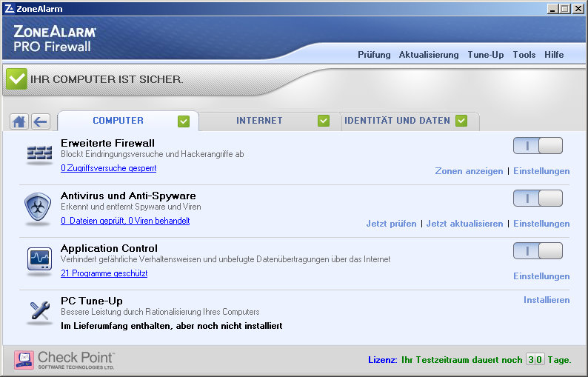Open the Aktualisierung menu
Image resolution: width=588 pixels, height=377 pixels.
[x=429, y=55]
